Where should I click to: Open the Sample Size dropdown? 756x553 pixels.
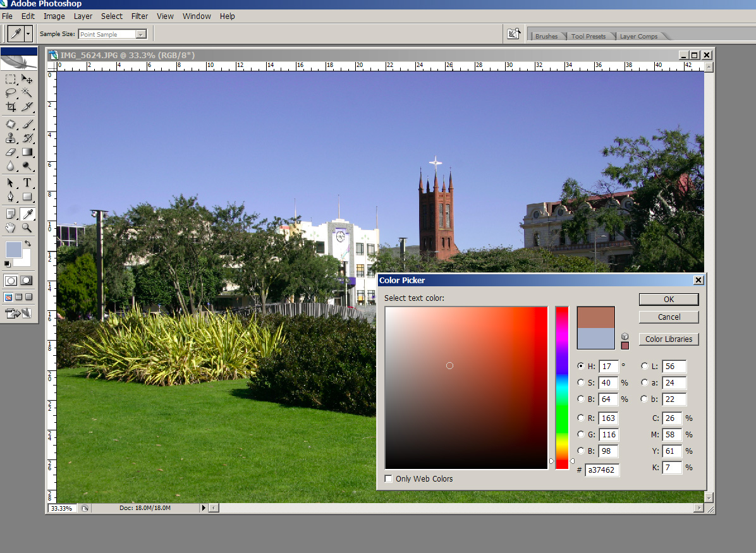tap(141, 34)
